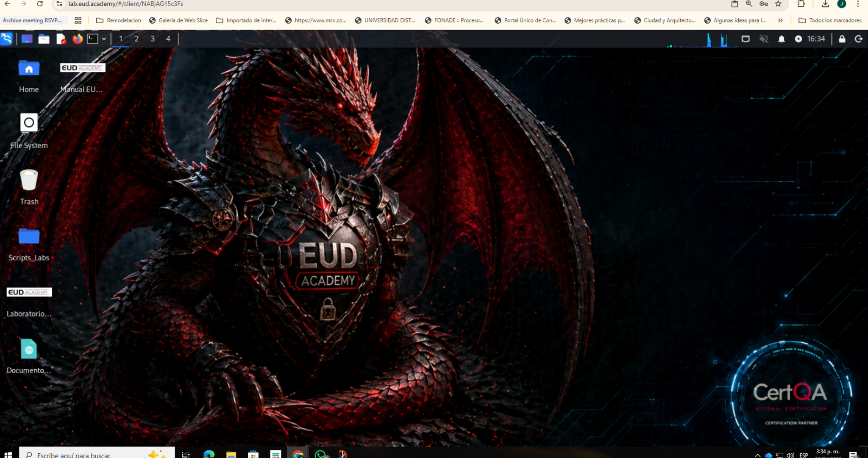Open the 'UNIVERSIDAD DIST...' bookmark
The width and height of the screenshot is (868, 458).
385,20
